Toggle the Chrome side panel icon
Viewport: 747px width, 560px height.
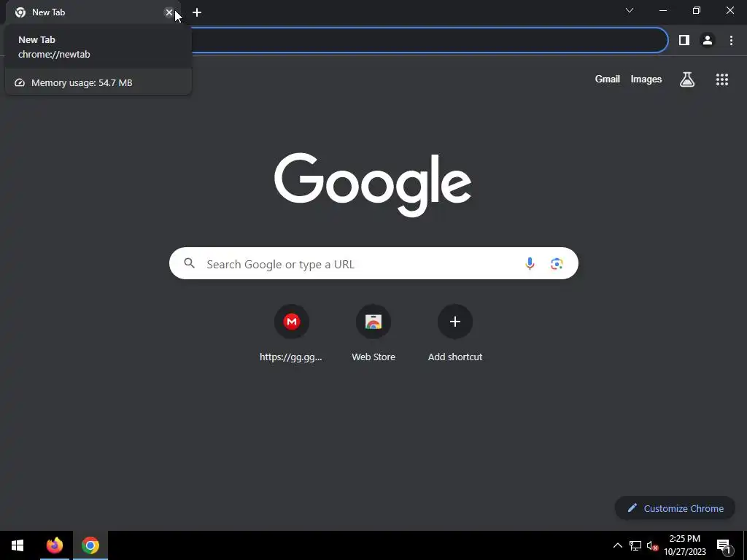coord(684,41)
